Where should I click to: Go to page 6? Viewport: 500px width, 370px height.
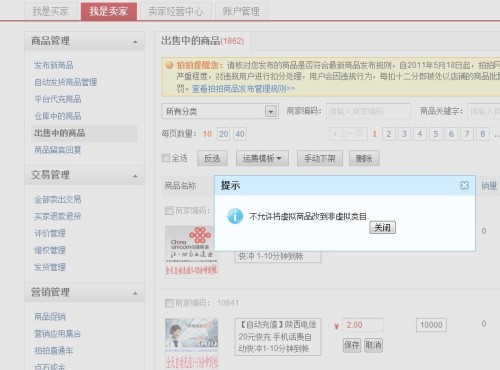451,134
